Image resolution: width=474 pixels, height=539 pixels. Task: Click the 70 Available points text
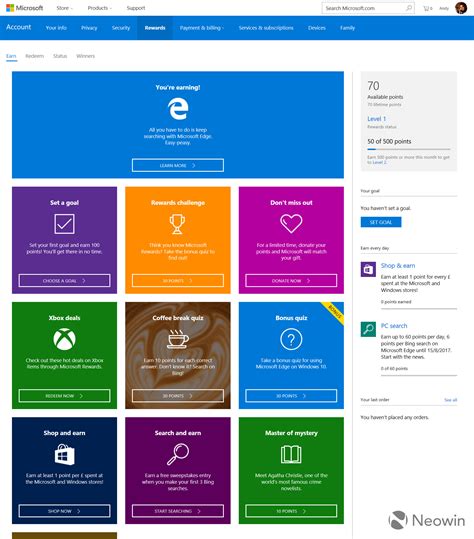(x=385, y=90)
